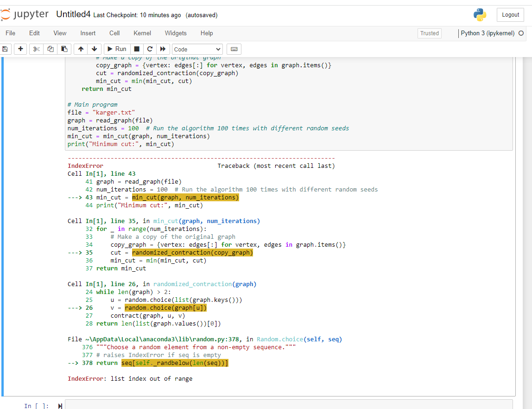Click the Last Checkpoint text
Screen dimensions: 532x409
pos(137,15)
